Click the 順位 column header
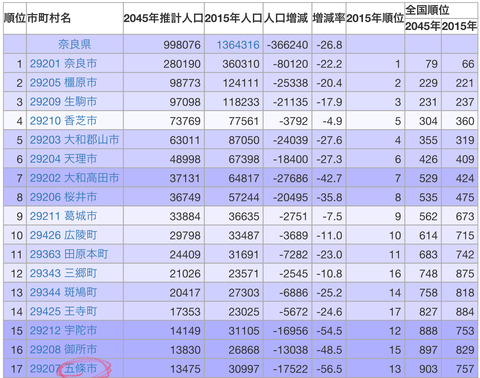This screenshot has height=378, width=480. [15, 18]
